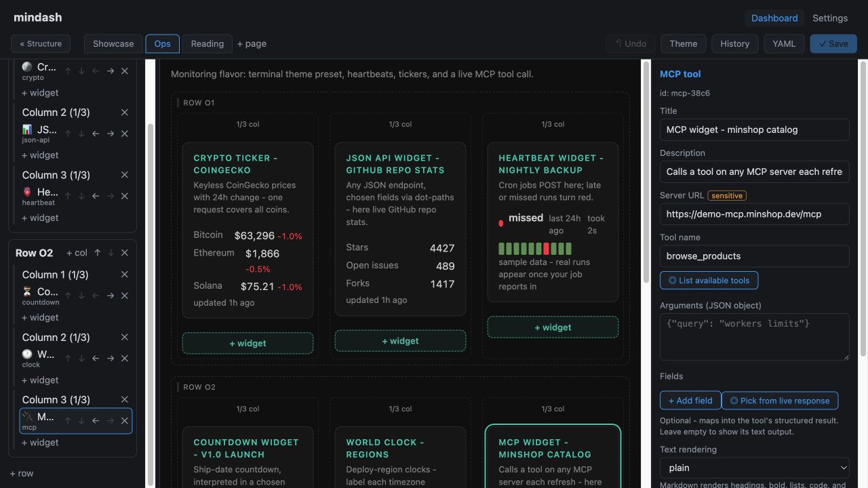The width and height of the screenshot is (868, 488).
Task: Click the red bar in heartbeat history
Action: tap(546, 249)
